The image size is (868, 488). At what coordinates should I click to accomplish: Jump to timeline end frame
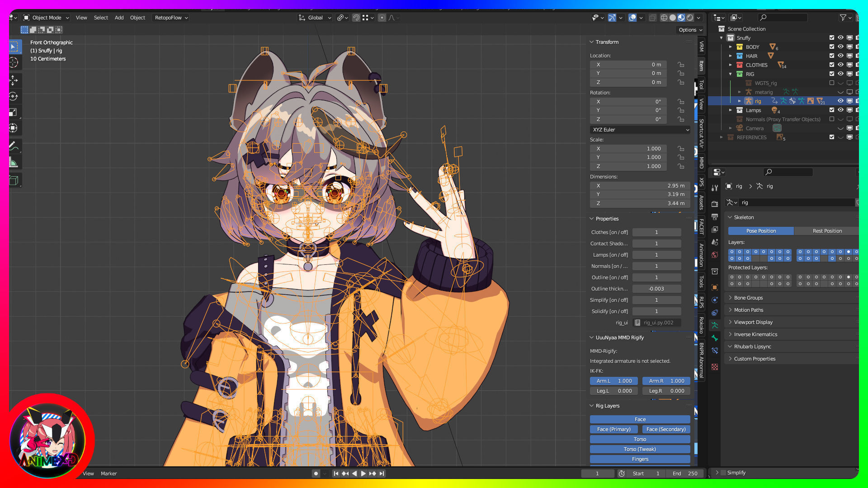pyautogui.click(x=382, y=474)
